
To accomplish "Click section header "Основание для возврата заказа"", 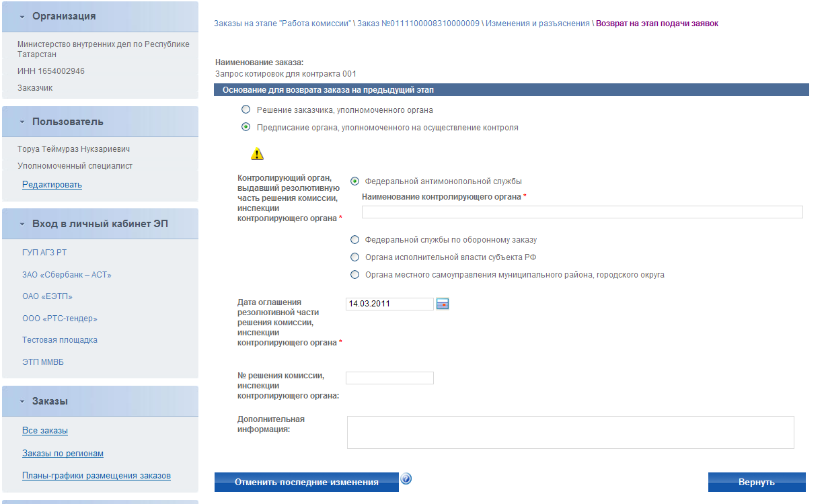I will 511,89.
